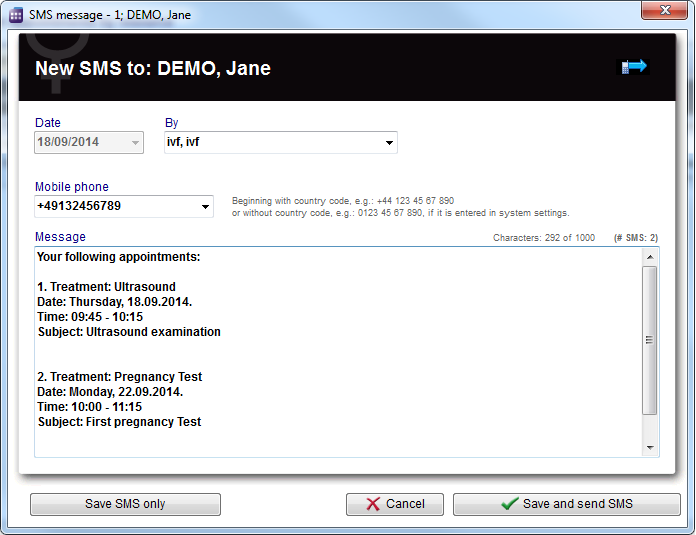Click the country code hint text
Image resolution: width=696 pixels, height=535 pixels.
point(400,207)
